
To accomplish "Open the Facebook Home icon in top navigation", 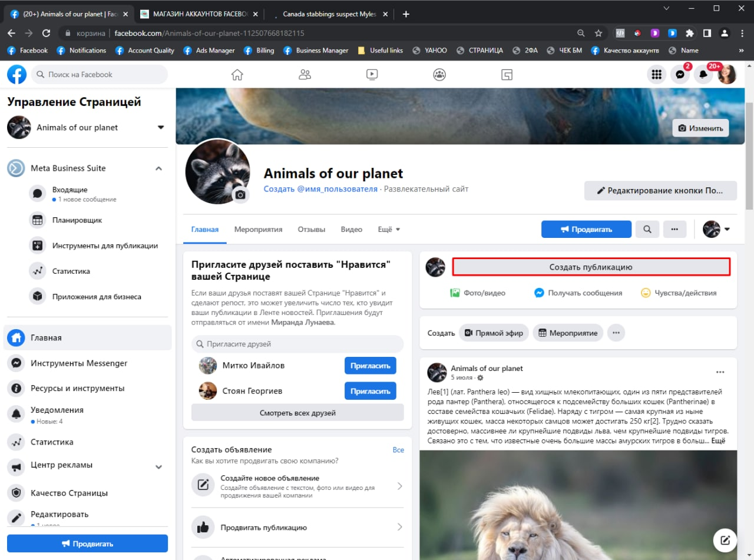I will 237,74.
